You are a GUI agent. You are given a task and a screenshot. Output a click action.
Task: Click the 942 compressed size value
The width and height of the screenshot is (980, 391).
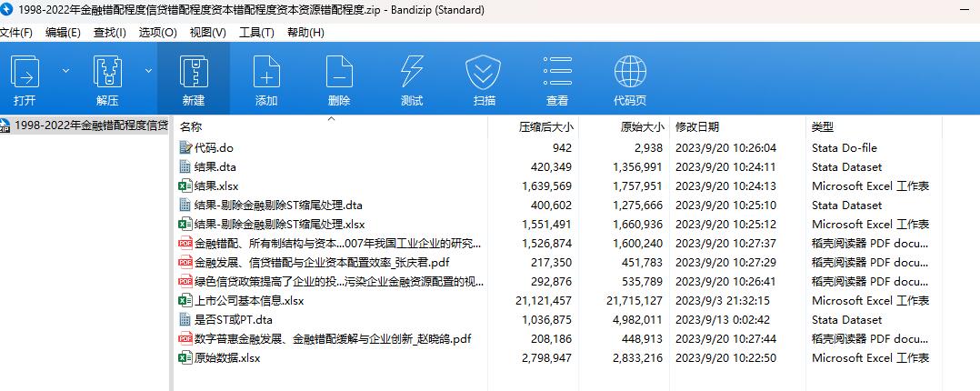562,147
